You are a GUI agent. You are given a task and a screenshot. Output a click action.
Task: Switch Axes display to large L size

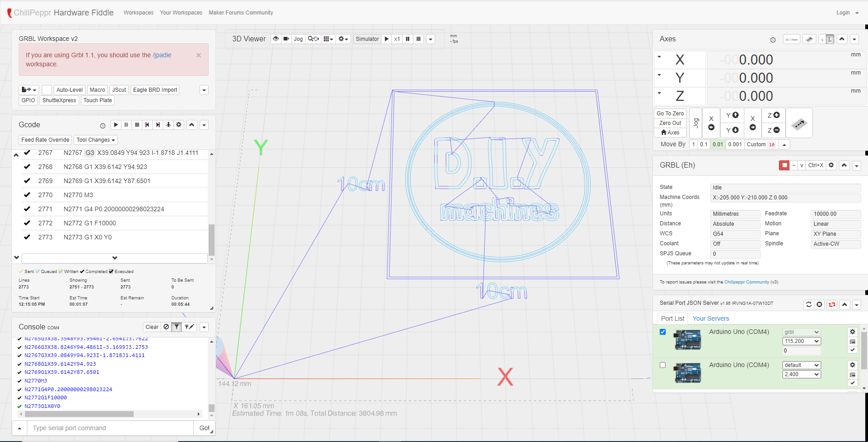pyautogui.click(x=830, y=40)
